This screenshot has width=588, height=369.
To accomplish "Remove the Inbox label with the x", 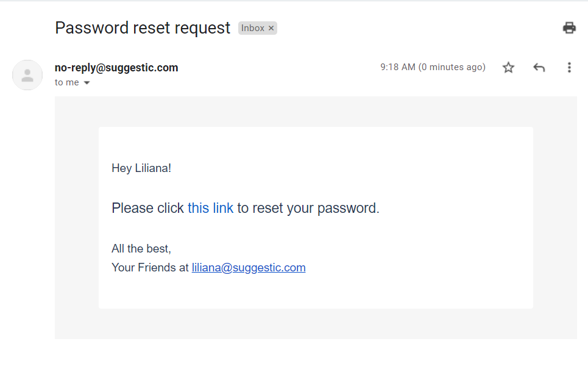I will 271,28.
